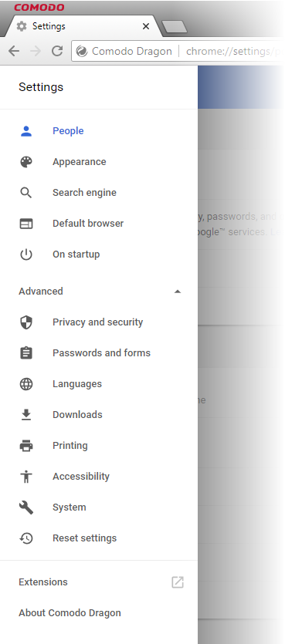Click the Languages globe icon

(x=26, y=384)
